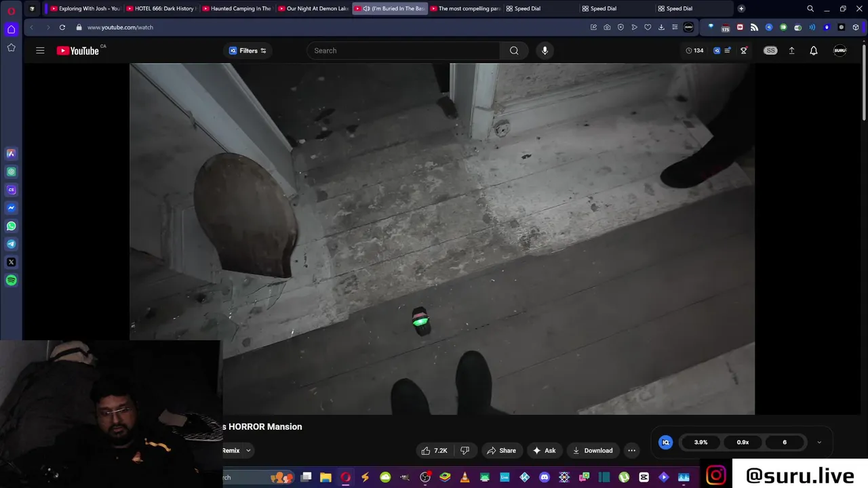The height and width of the screenshot is (488, 868).
Task: Open Aria AI in Opera sidebar
Action: point(12,154)
